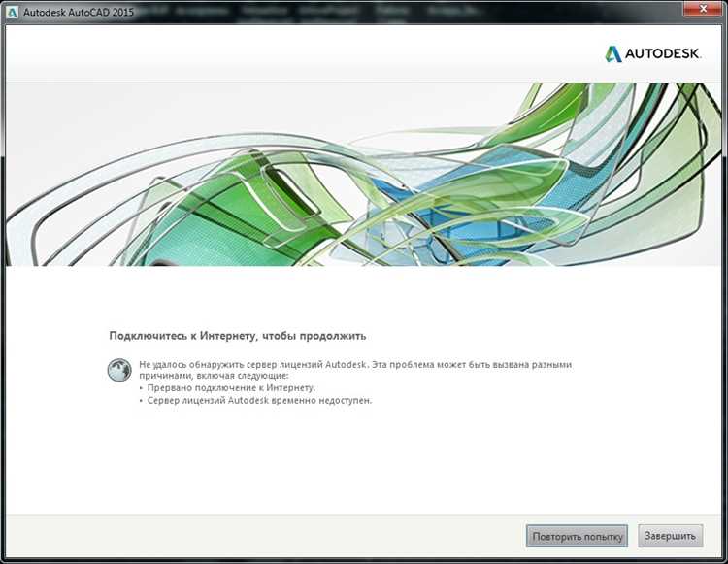Click the Завершить button

pos(670,536)
